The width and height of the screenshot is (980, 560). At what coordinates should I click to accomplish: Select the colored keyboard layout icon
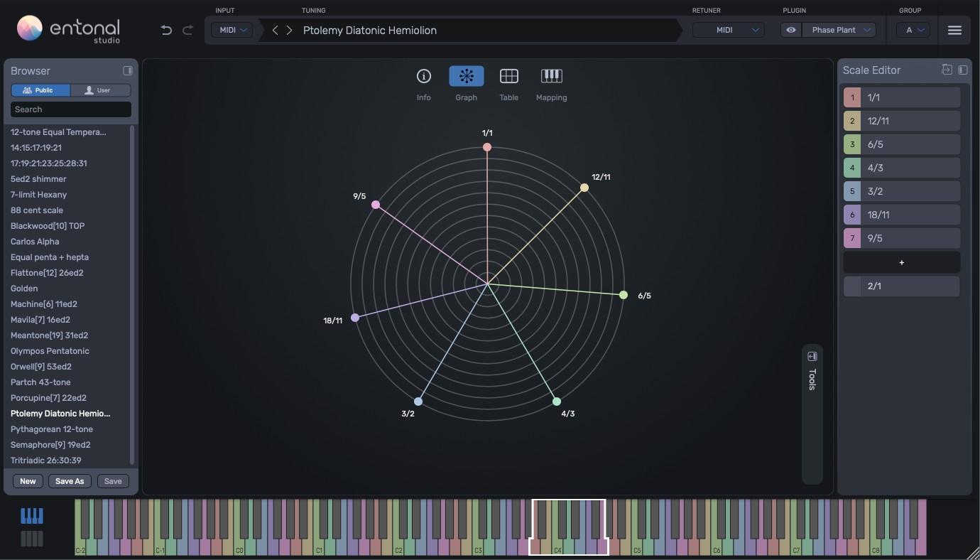pyautogui.click(x=31, y=516)
